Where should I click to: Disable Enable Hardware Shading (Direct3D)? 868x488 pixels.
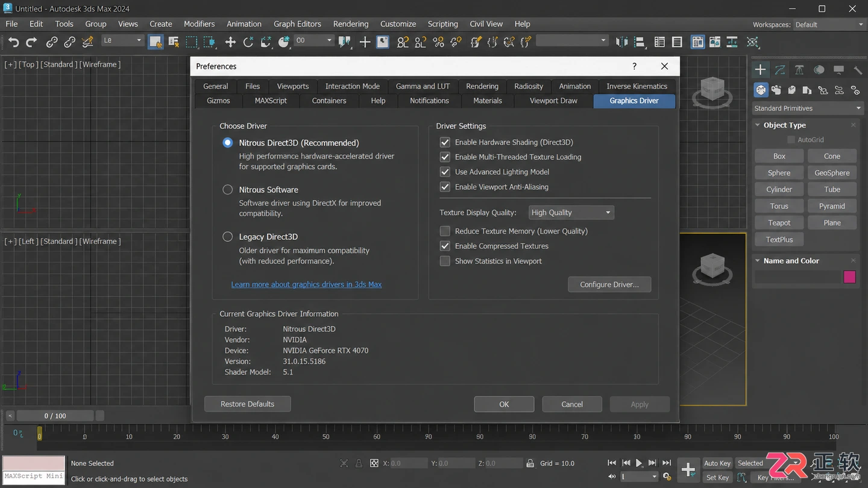click(445, 142)
